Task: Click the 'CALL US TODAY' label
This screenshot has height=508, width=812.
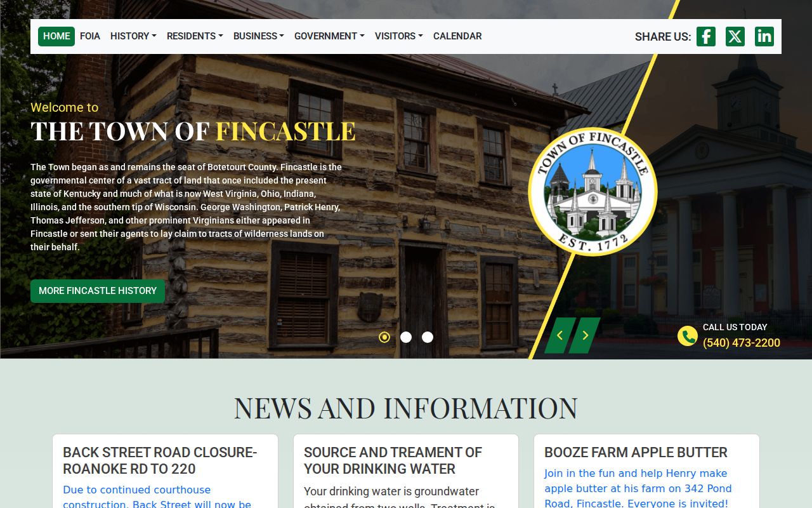Action: tap(735, 327)
